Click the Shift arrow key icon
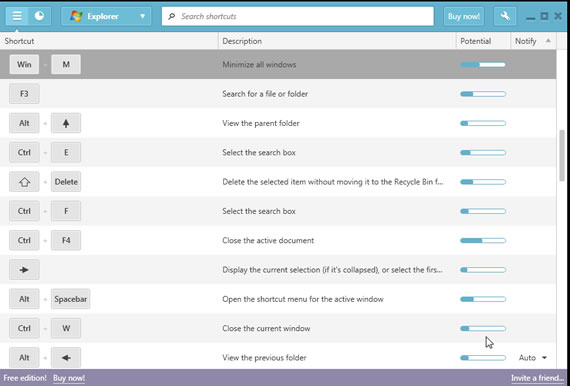The image size is (570, 386). click(24, 182)
